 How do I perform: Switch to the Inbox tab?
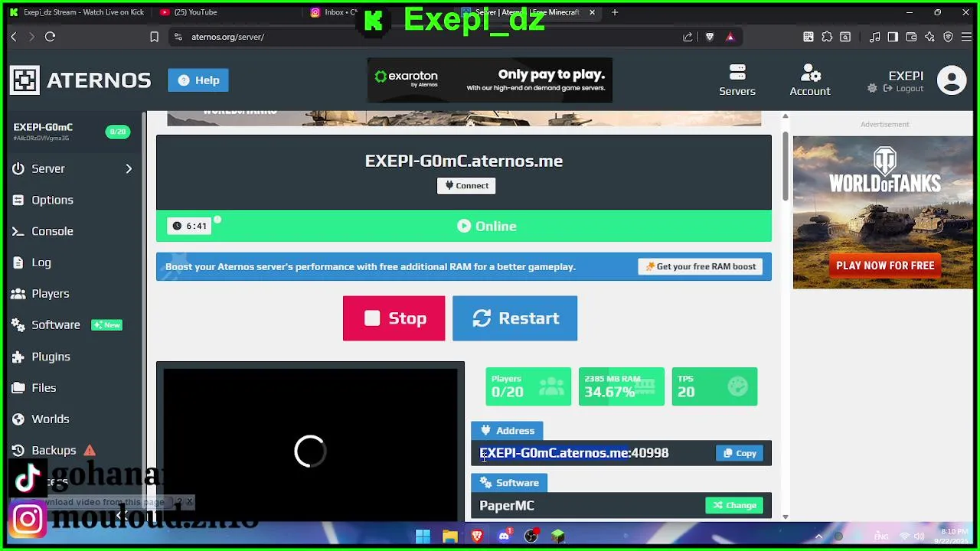click(335, 12)
